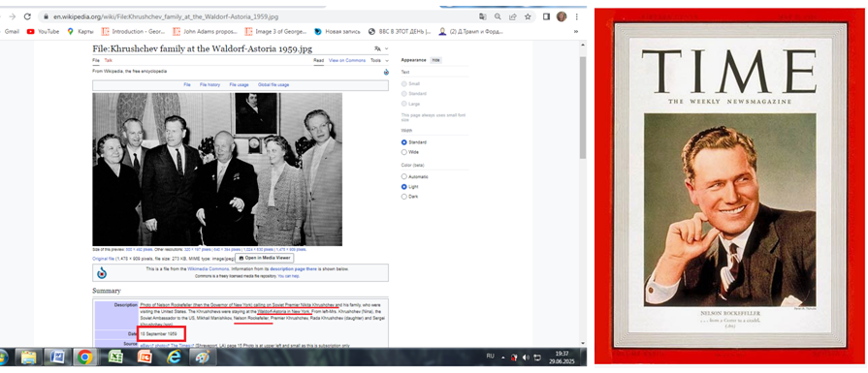Screen dimensions: 868x373
Task: Click the TIME magazine cover image
Action: pos(730,186)
